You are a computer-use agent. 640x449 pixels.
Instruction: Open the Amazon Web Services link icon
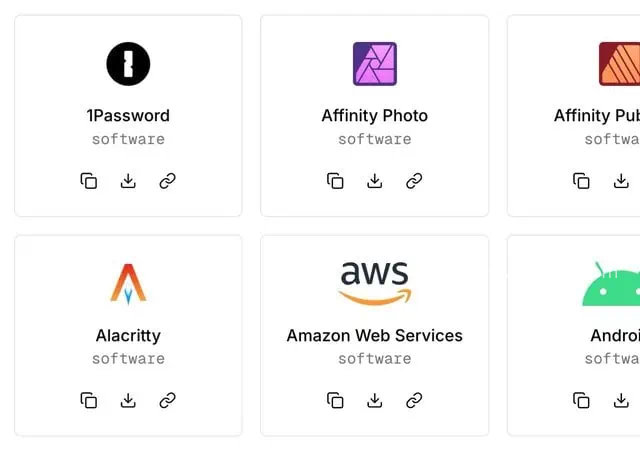coord(414,400)
